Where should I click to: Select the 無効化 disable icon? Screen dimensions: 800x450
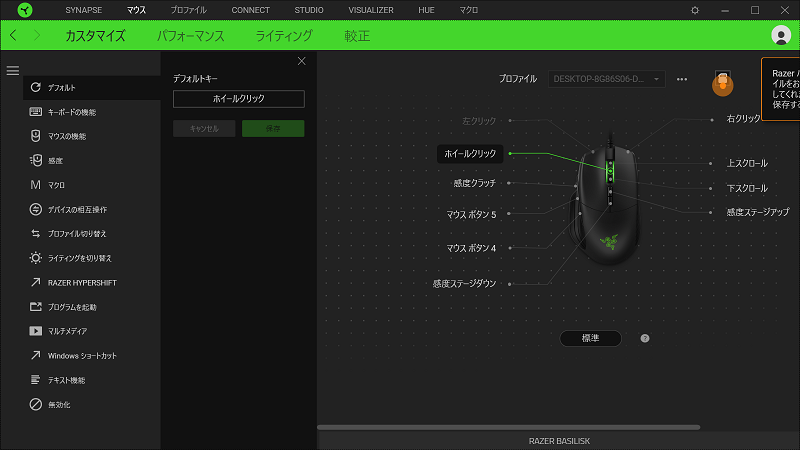pyautogui.click(x=35, y=404)
